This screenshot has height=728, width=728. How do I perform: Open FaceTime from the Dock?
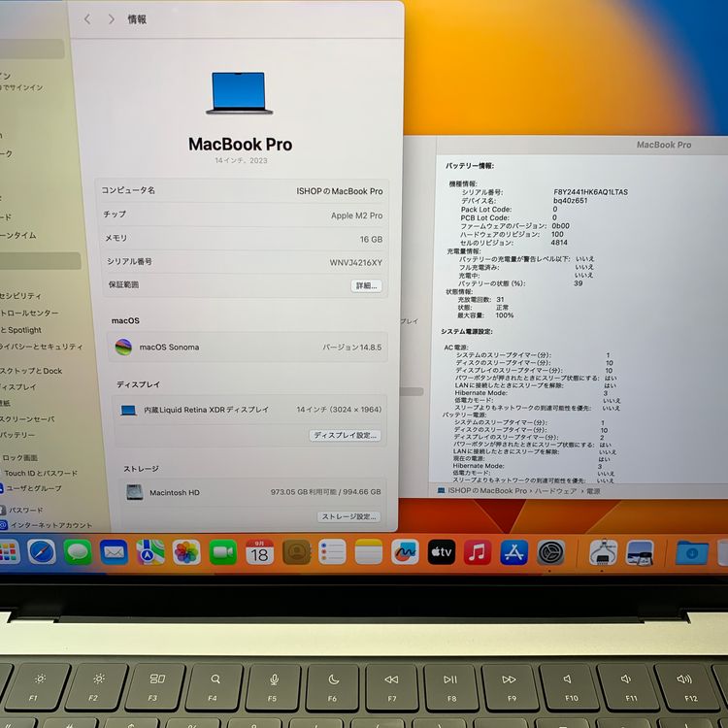[223, 552]
